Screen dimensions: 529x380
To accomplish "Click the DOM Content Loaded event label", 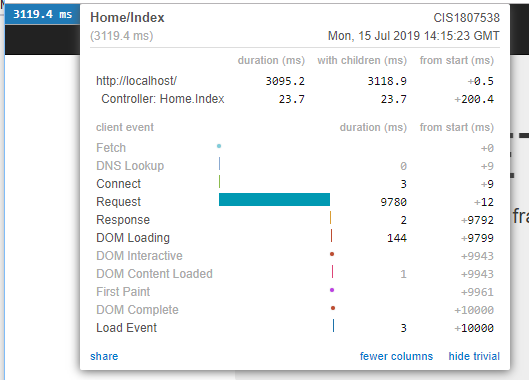I will [x=155, y=274].
